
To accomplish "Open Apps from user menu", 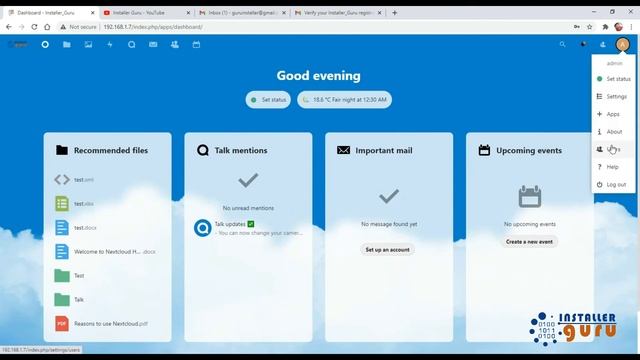I will [613, 114].
